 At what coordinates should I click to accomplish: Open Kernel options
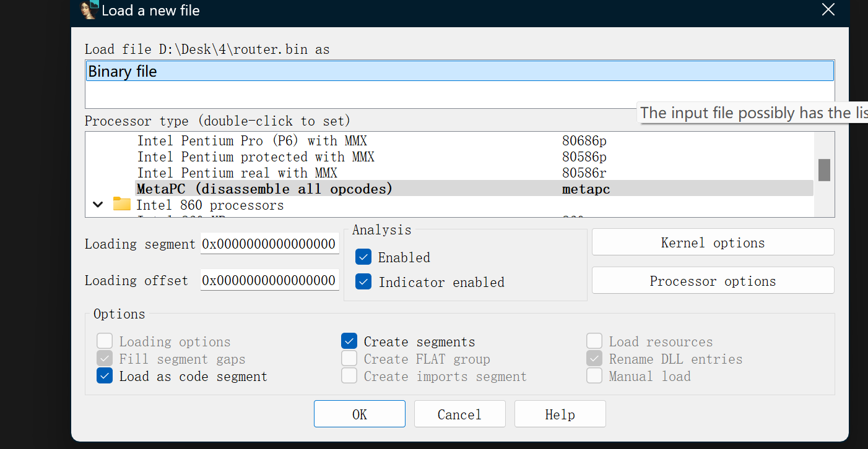(x=713, y=242)
